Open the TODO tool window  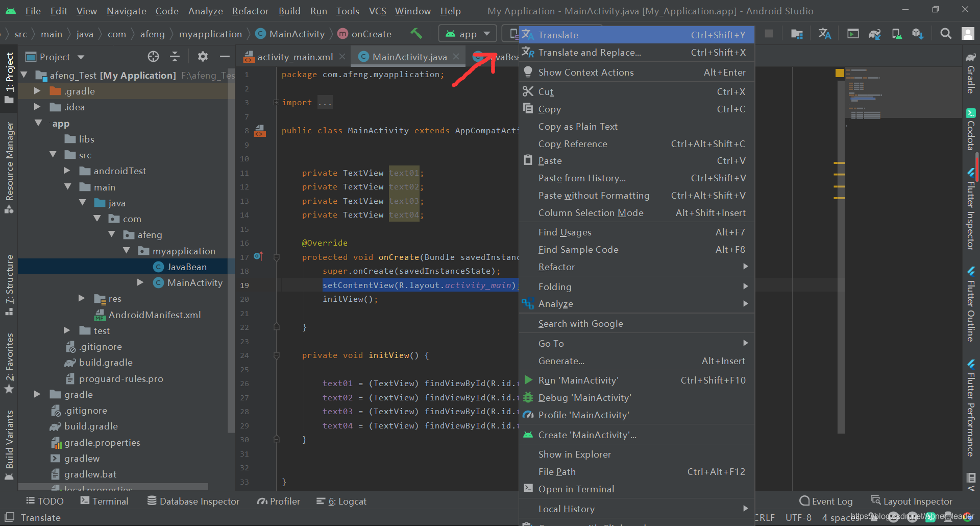click(x=45, y=501)
